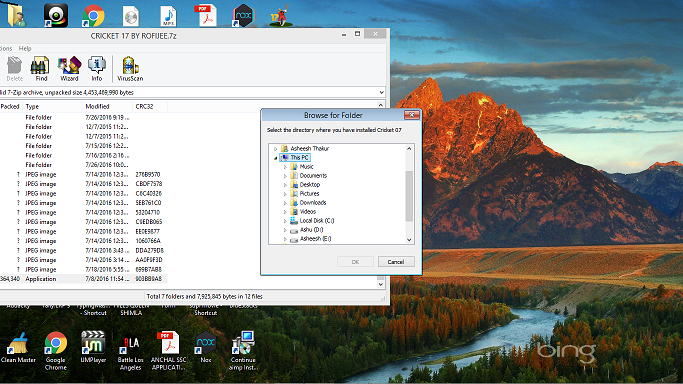Expand the Videos folder node
This screenshot has width=683, height=384.
pos(285,212)
